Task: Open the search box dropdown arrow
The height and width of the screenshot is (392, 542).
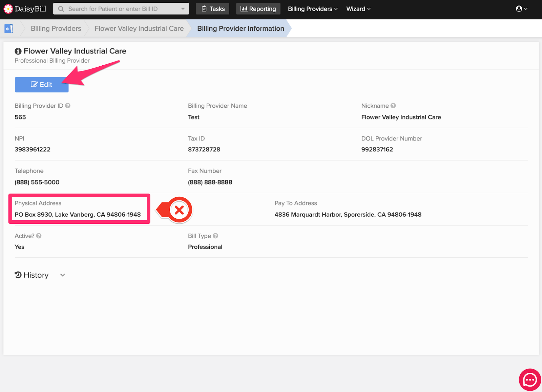Action: (x=183, y=9)
